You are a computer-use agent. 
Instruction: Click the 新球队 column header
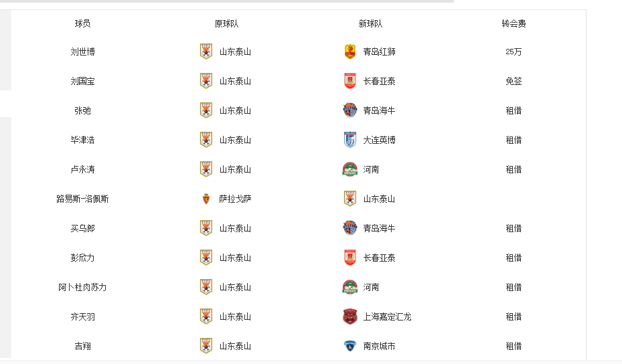coord(370,23)
